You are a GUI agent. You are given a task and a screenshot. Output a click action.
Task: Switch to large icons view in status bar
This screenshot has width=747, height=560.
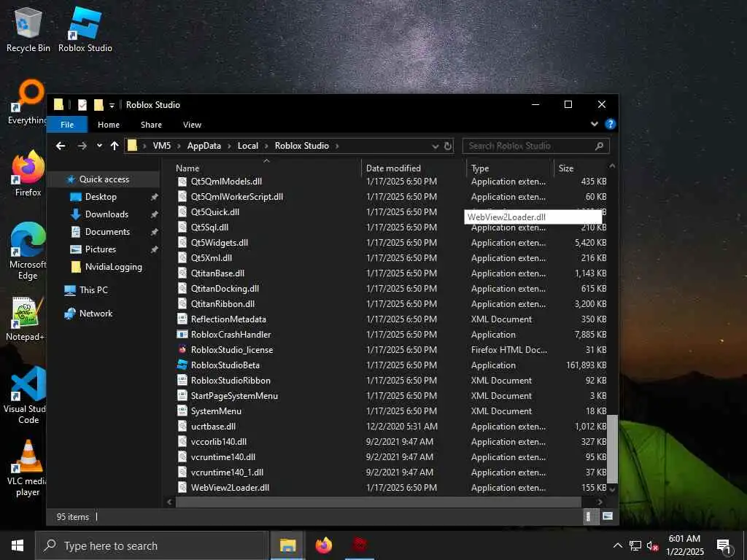click(608, 517)
